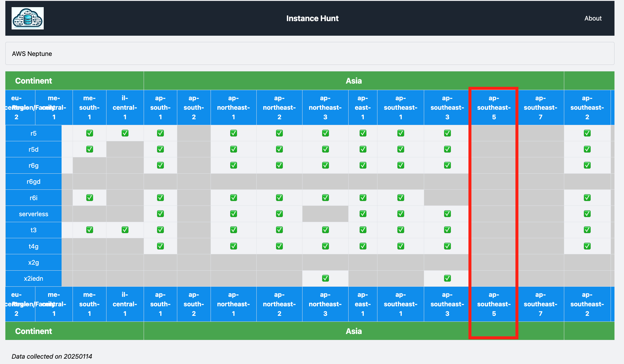The width and height of the screenshot is (624, 364).
Task: Select the x2iedn row header
Action: point(34,278)
